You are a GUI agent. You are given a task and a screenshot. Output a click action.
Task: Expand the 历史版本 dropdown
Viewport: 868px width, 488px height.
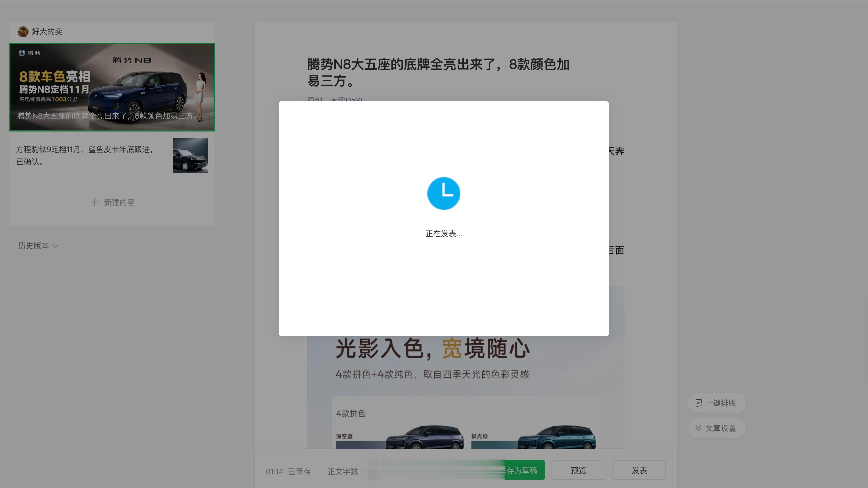click(x=38, y=246)
